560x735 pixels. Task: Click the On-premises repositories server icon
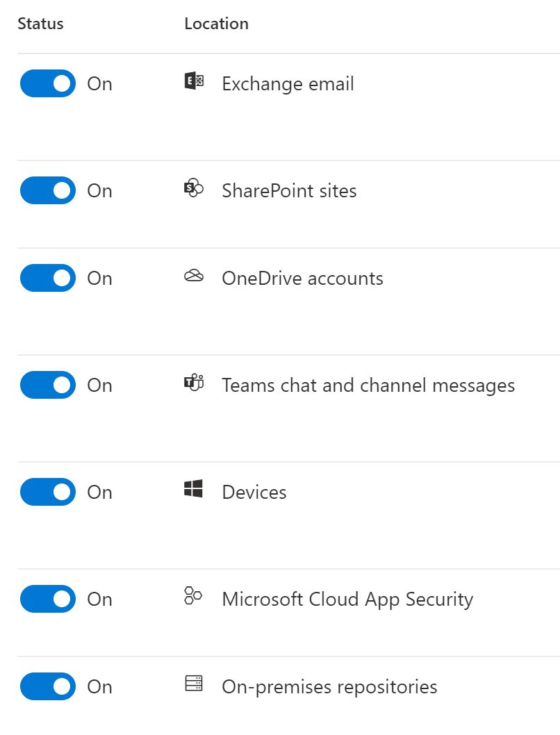click(193, 684)
